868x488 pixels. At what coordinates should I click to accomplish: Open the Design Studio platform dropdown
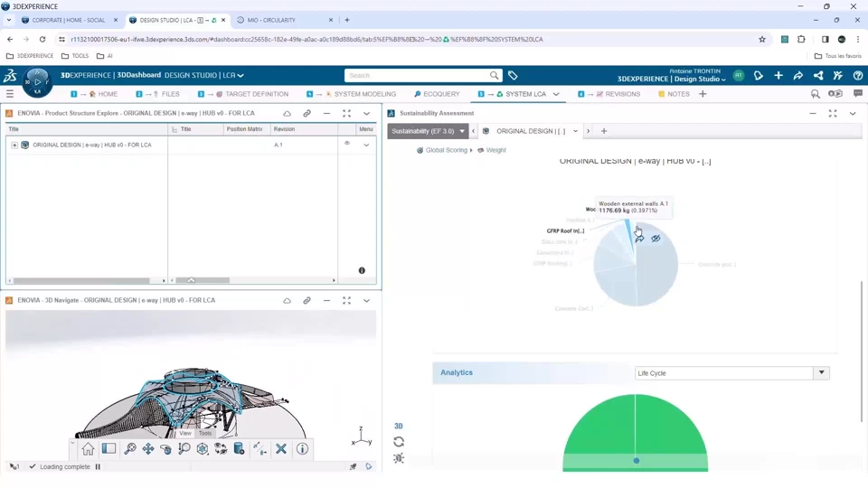tap(723, 80)
